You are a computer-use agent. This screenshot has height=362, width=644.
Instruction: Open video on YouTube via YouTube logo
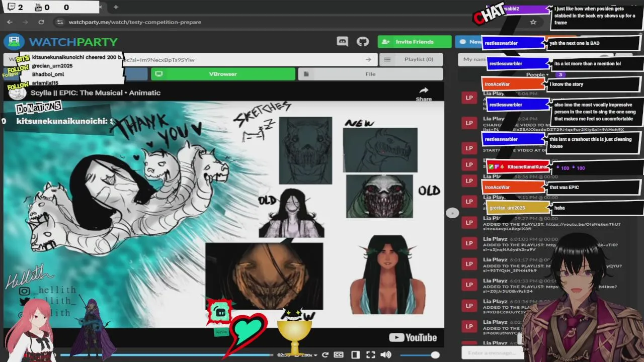click(x=413, y=338)
